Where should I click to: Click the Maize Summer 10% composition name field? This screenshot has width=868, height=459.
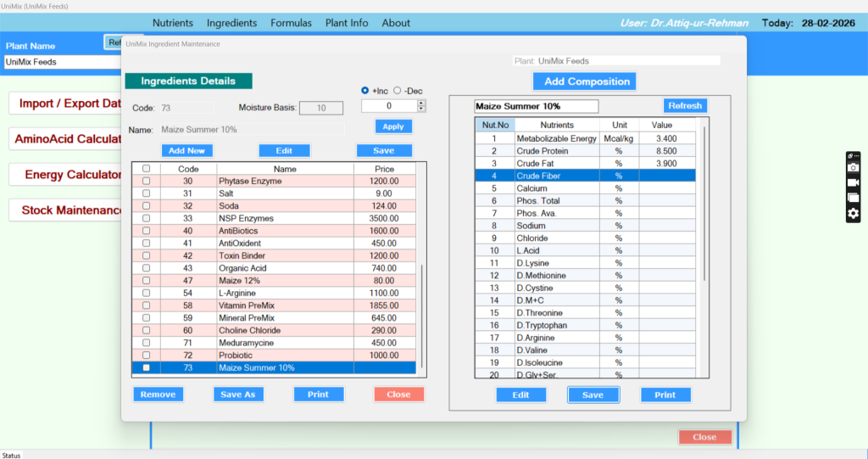click(536, 107)
